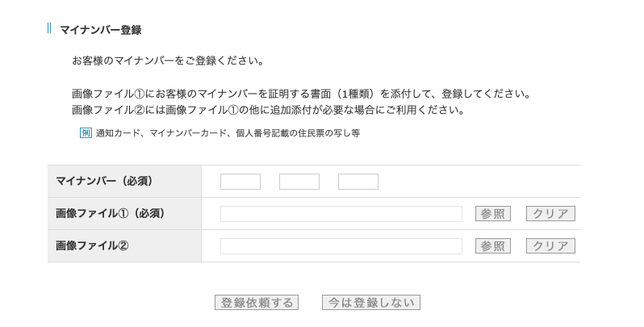
Task: Skip registration via 今は登録しない
Action: coord(371,302)
